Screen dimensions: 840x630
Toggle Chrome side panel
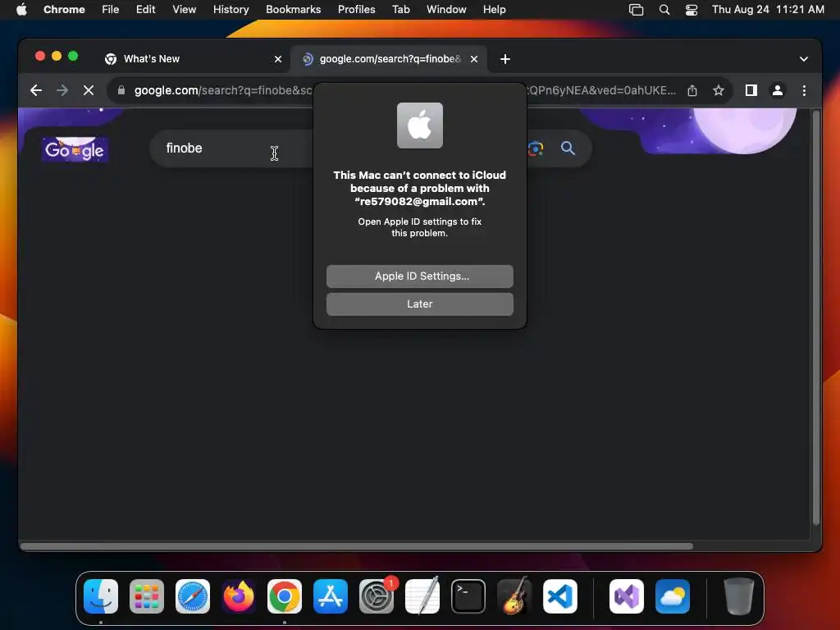[x=751, y=90]
